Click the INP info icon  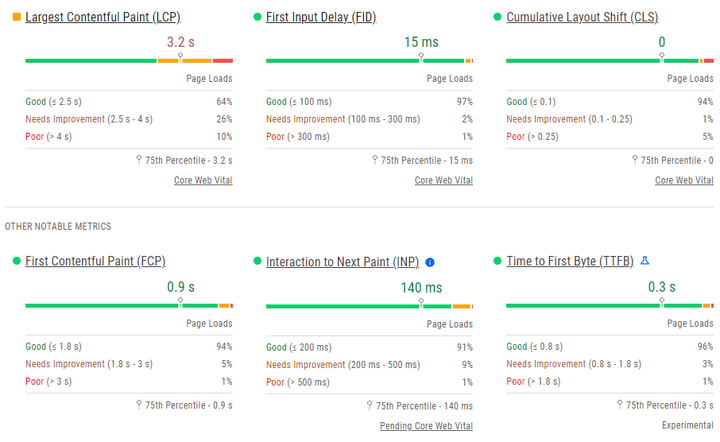[x=430, y=262]
